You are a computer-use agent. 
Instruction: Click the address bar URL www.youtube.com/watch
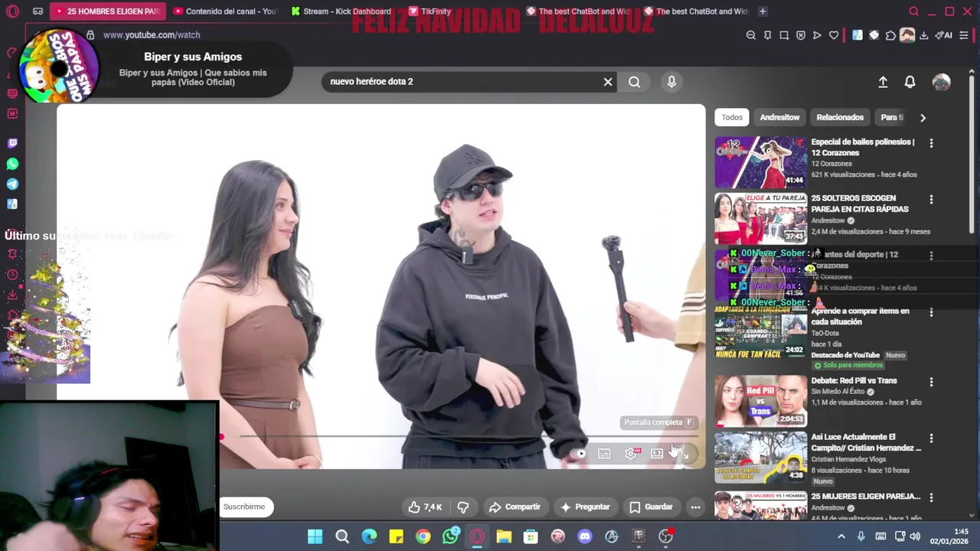(x=152, y=35)
